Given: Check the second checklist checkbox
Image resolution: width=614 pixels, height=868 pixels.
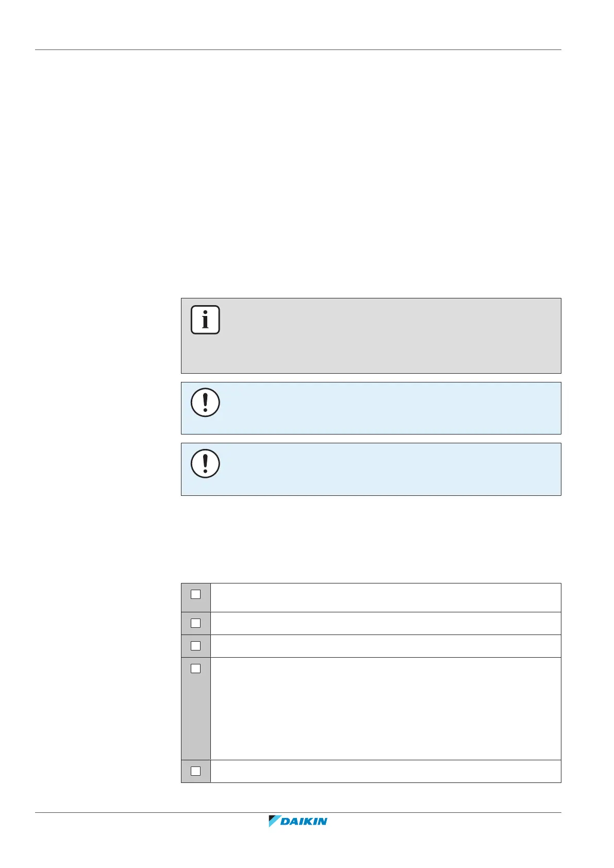Looking at the screenshot, I should point(196,623).
